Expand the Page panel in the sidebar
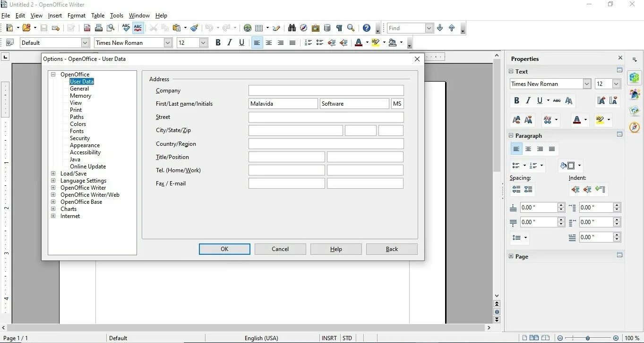644x343 pixels. click(511, 257)
